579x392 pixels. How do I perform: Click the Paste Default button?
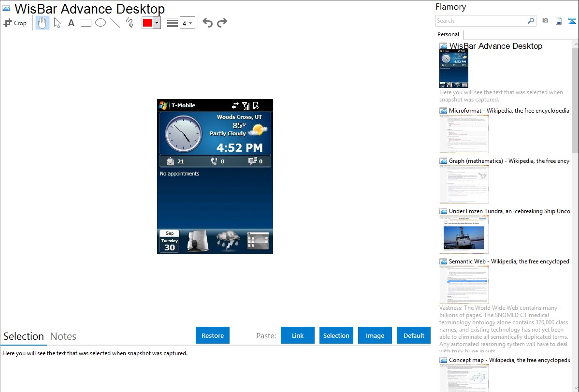click(x=414, y=335)
